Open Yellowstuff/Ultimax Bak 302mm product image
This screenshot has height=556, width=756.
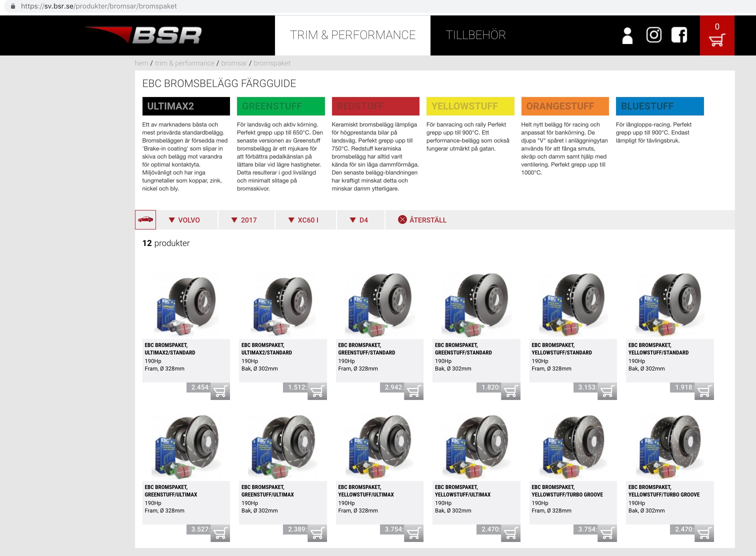point(476,447)
